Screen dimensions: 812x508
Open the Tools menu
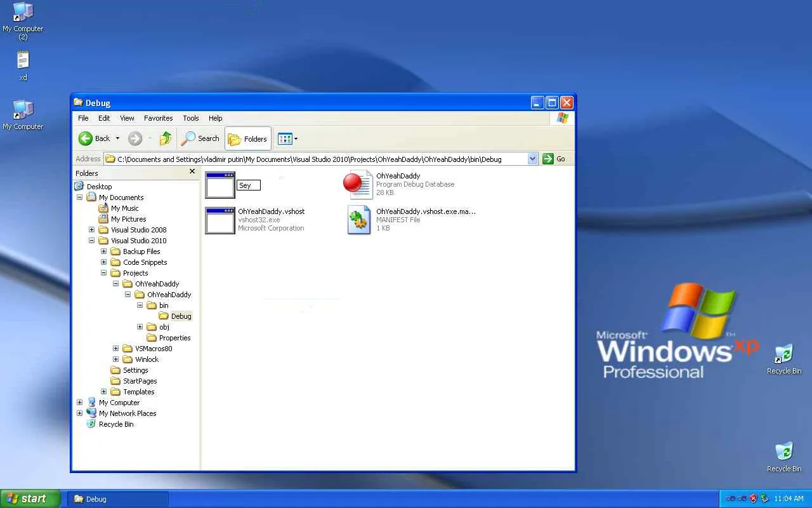[190, 118]
